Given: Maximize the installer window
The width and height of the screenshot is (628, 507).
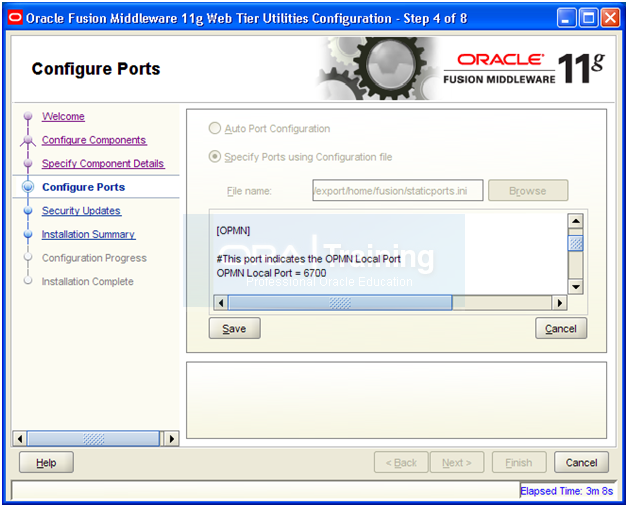Looking at the screenshot, I should coord(588,18).
